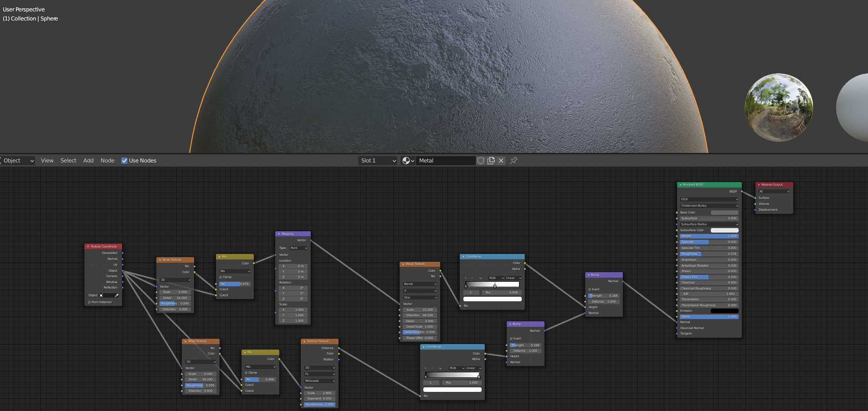
Task: Enable Clamp on the upper Mix node
Action: 221,277
